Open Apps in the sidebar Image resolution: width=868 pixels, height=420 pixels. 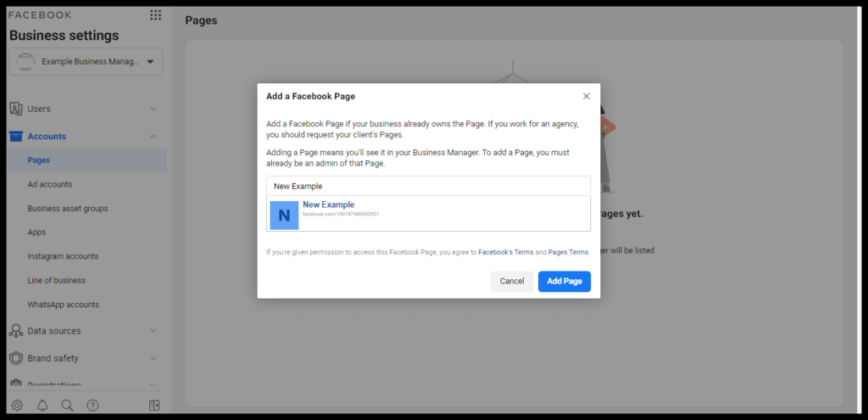tap(36, 232)
